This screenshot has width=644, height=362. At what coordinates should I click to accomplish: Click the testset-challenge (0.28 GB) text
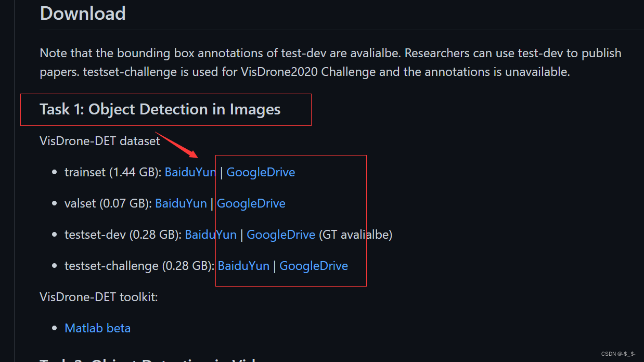(x=139, y=266)
